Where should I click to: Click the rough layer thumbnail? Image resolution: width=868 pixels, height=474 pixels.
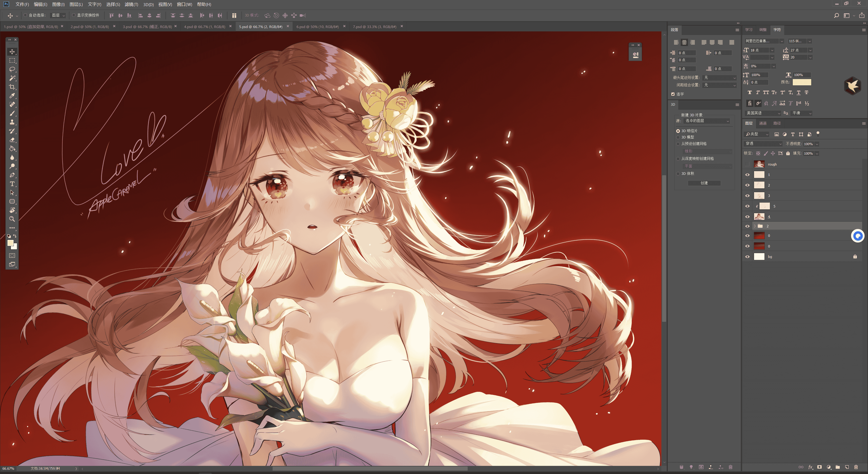tap(759, 164)
